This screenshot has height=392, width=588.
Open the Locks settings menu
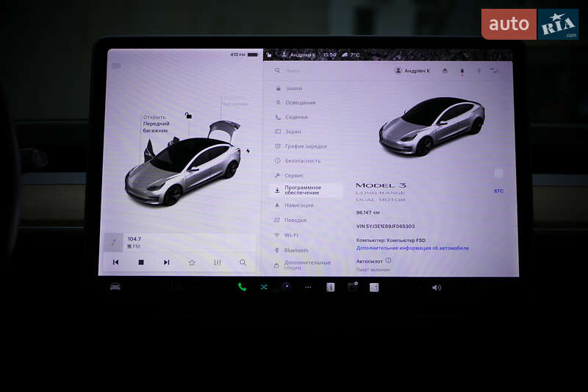tap(295, 88)
